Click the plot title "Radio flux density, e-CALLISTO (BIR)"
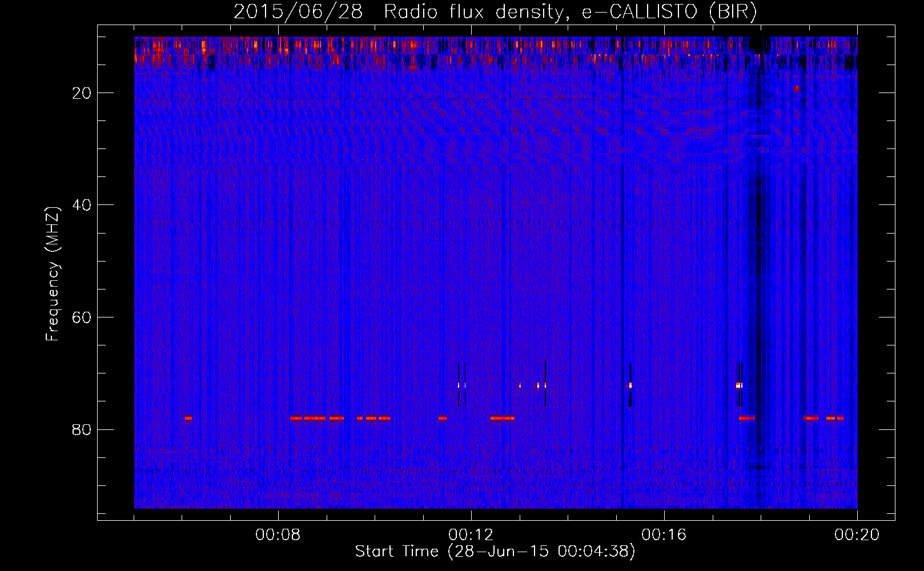This screenshot has height=571, width=924. (x=570, y=12)
